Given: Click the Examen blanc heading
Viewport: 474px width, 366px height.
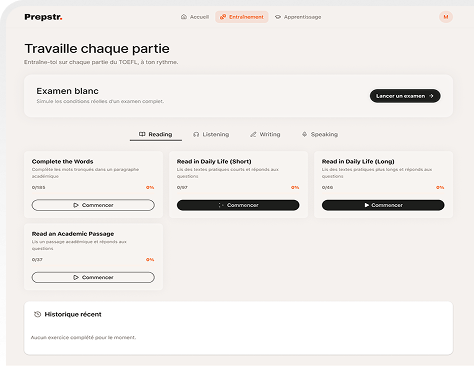Looking at the screenshot, I should coord(68,91).
